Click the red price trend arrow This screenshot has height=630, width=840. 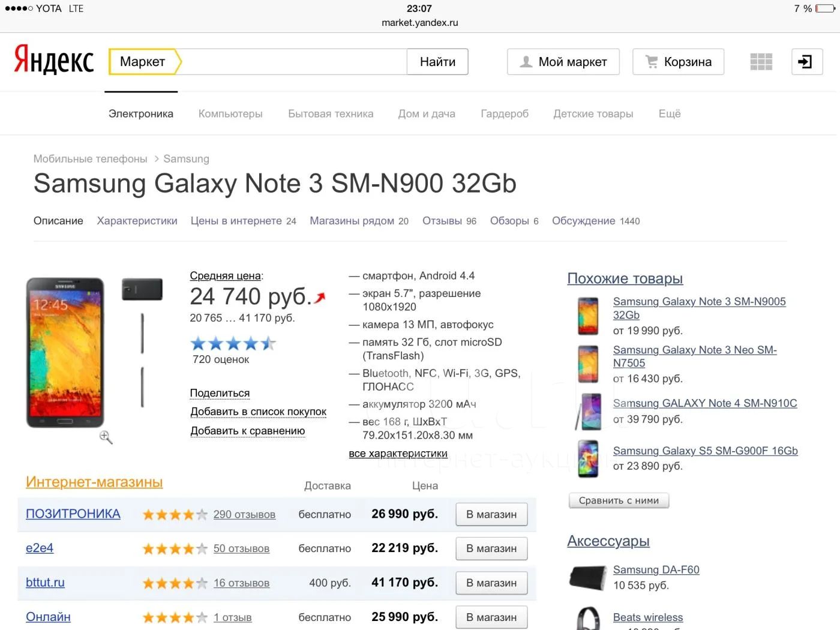coord(320,298)
